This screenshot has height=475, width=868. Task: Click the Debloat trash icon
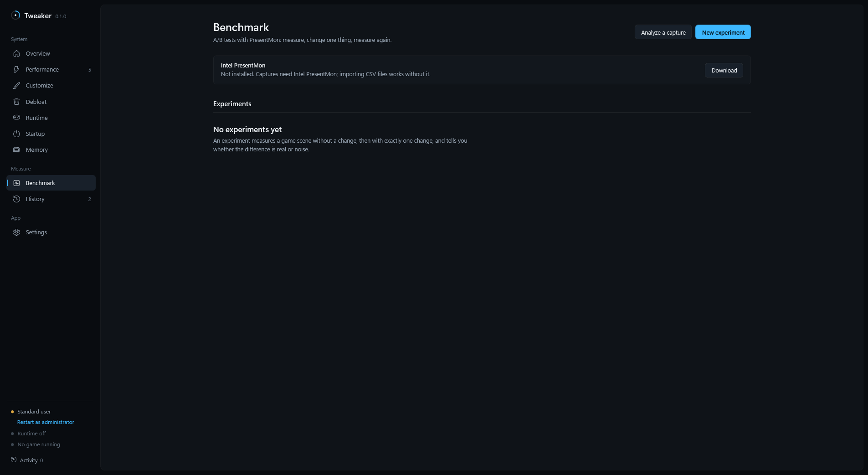(x=16, y=102)
